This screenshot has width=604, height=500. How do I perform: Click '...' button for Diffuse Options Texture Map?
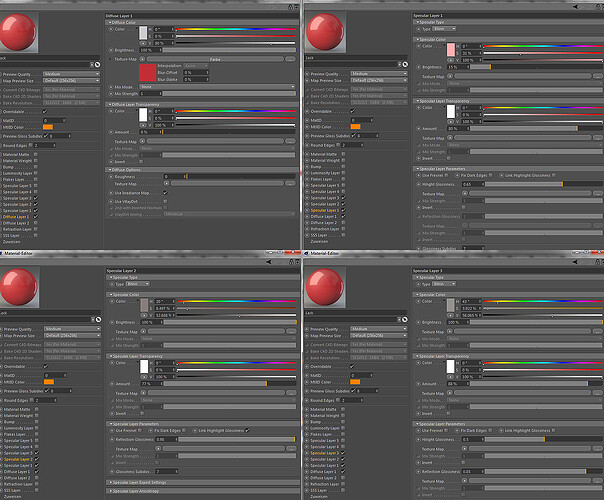point(290,184)
